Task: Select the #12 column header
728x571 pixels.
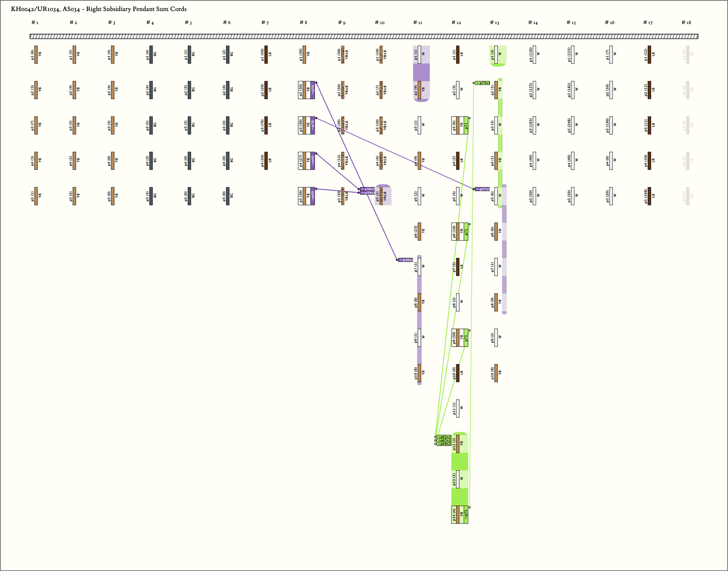Action: pyautogui.click(x=456, y=23)
